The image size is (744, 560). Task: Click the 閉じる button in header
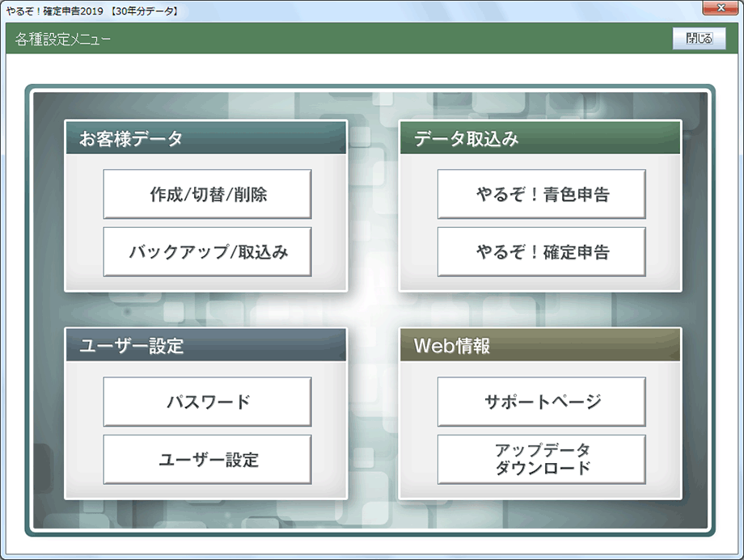point(699,39)
